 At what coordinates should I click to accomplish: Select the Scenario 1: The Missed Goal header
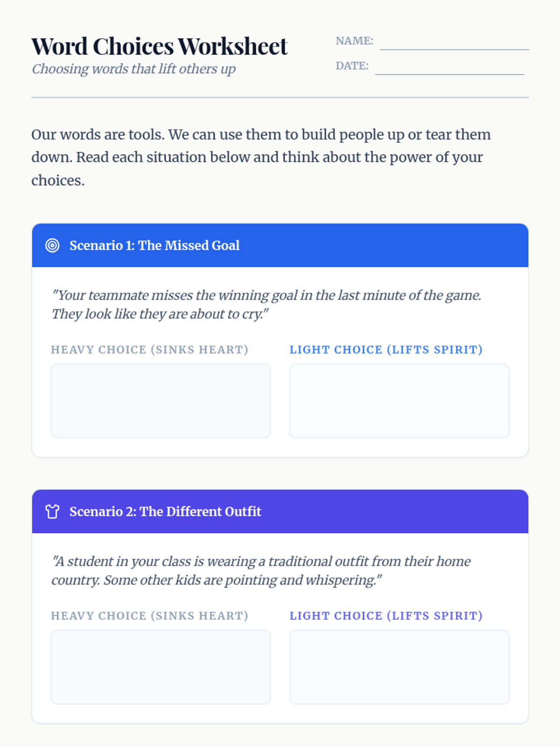154,245
